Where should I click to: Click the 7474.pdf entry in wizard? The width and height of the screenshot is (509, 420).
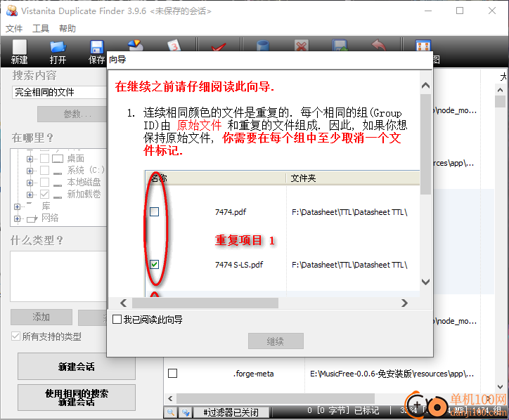(x=231, y=212)
